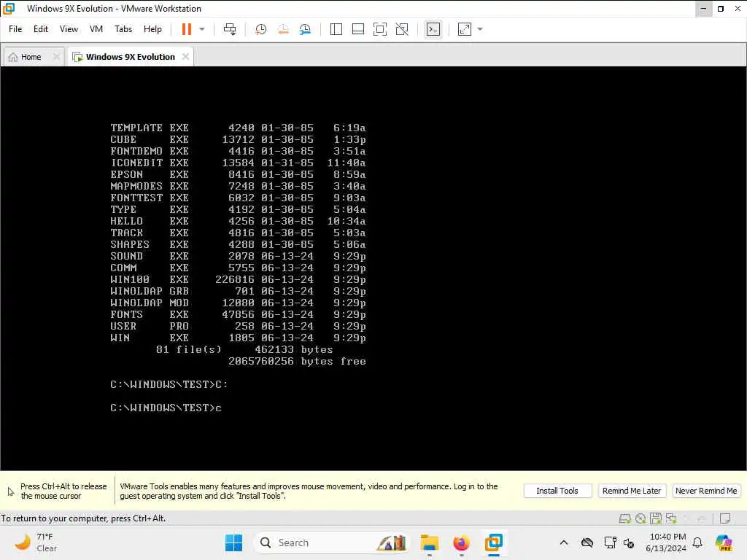Click CD/DVD drive status icon

640,518
